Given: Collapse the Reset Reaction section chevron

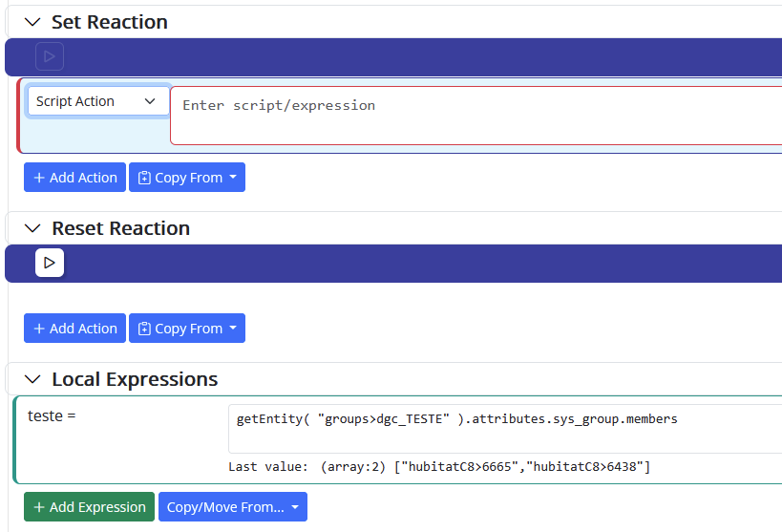Looking at the screenshot, I should (x=32, y=228).
